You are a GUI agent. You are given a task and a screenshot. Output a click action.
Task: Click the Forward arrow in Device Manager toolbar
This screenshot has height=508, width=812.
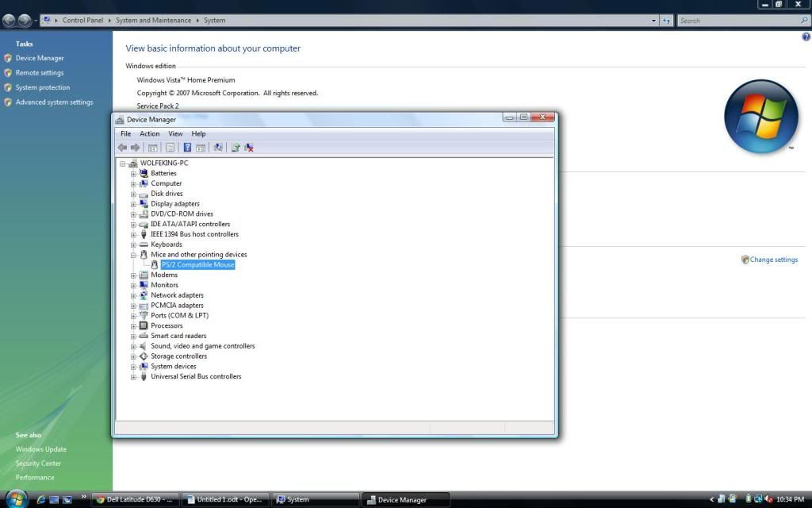point(135,148)
